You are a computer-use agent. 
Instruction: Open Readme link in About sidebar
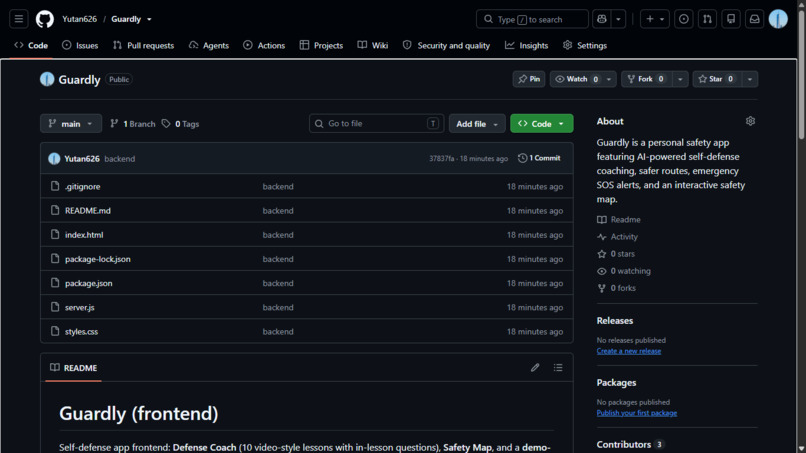[x=619, y=220]
